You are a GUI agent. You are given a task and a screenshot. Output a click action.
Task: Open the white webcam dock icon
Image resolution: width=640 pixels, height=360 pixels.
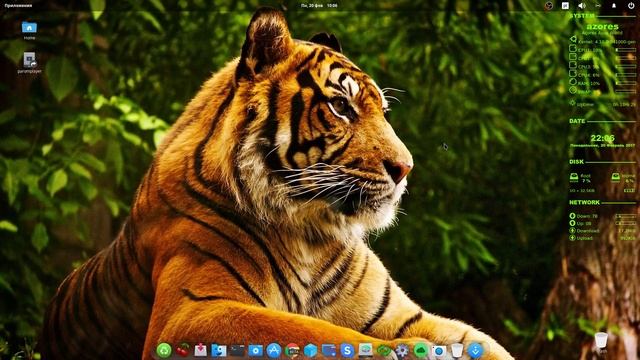click(439, 350)
